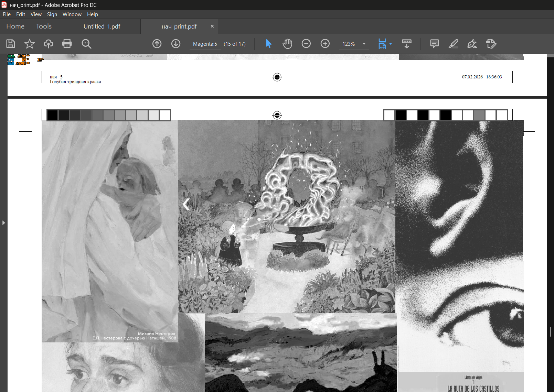Go to previous page with the up arrow
This screenshot has width=554, height=392.
pos(157,44)
